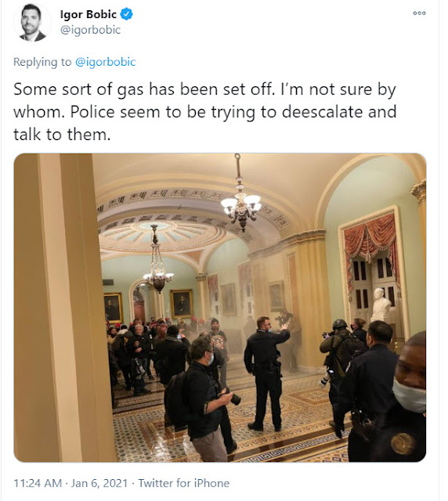Click the masked man in the photo corner
448x501 pixels.
pyautogui.click(x=409, y=396)
